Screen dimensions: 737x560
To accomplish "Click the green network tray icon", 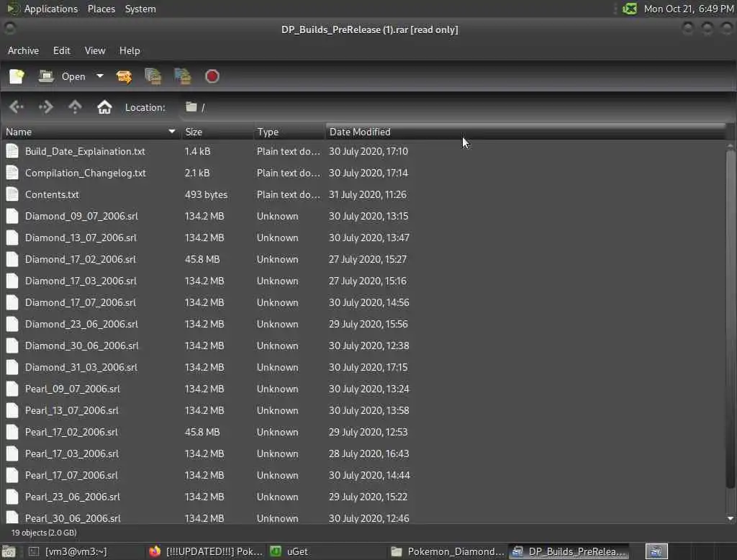I will [x=629, y=9].
